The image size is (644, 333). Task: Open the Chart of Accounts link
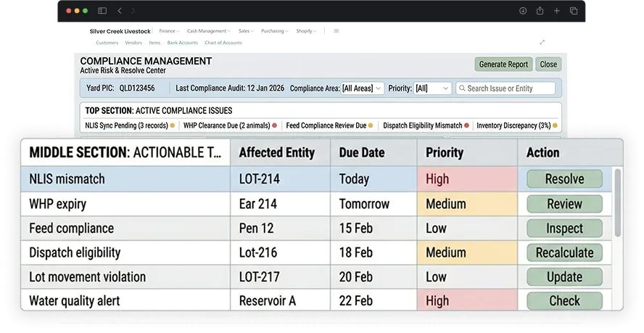[223, 43]
